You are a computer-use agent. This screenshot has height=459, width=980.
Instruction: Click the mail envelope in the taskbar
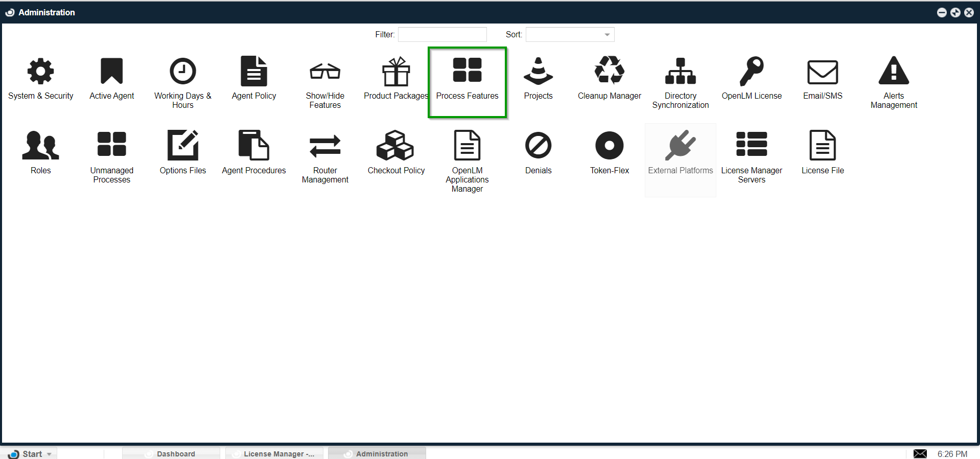coord(920,454)
